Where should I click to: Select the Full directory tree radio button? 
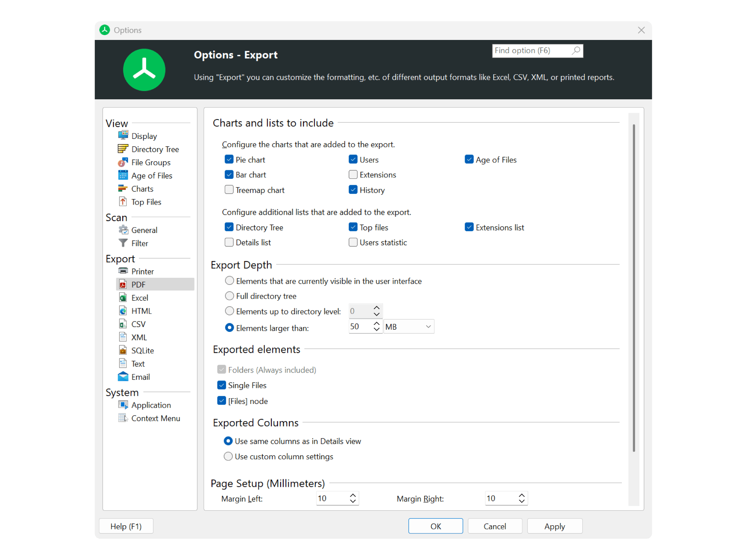pos(229,296)
